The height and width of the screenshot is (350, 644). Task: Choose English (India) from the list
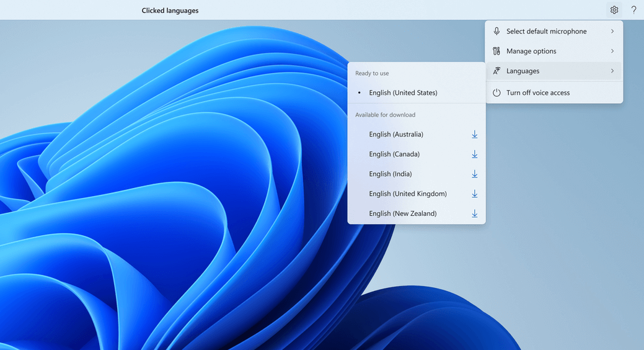pyautogui.click(x=417, y=174)
